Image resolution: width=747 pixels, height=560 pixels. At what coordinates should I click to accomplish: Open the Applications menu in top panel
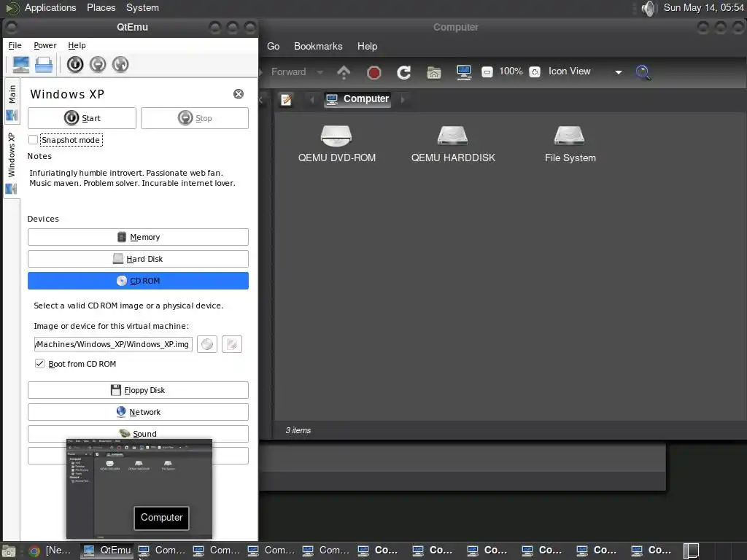(x=50, y=7)
